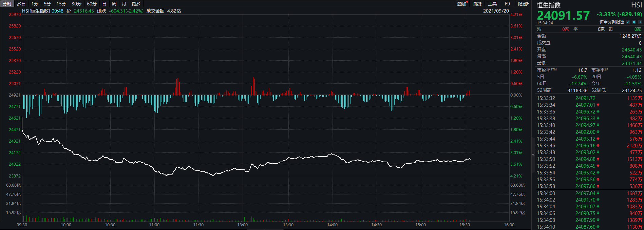644x230 pixels.
Task: Open the 恒生系列指数 link
Action: point(611,22)
